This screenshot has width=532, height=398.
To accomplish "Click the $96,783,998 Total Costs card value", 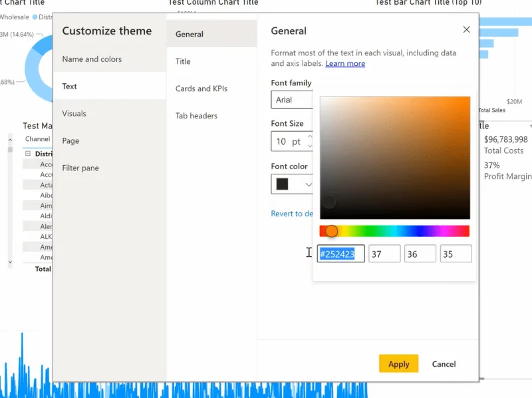I will coord(505,140).
